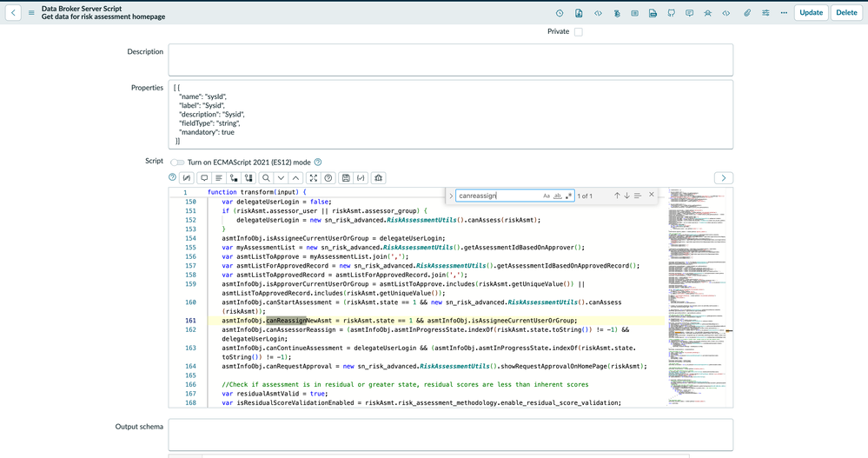Image resolution: width=868 pixels, height=458 pixels.
Task: Click line number 154 in the gutter
Action: [190, 238]
